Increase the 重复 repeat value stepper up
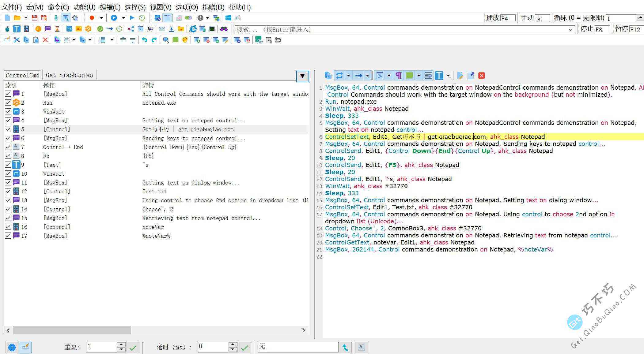This screenshot has height=354, width=644. point(121,344)
